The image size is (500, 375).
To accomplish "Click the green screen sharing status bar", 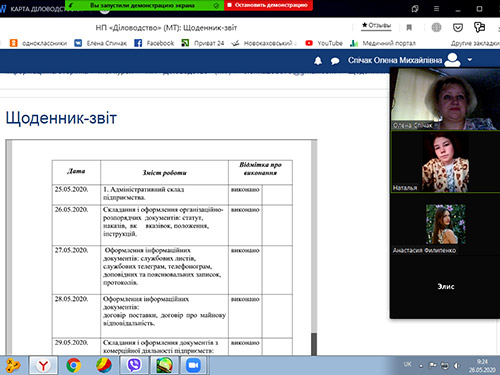I will [145, 5].
